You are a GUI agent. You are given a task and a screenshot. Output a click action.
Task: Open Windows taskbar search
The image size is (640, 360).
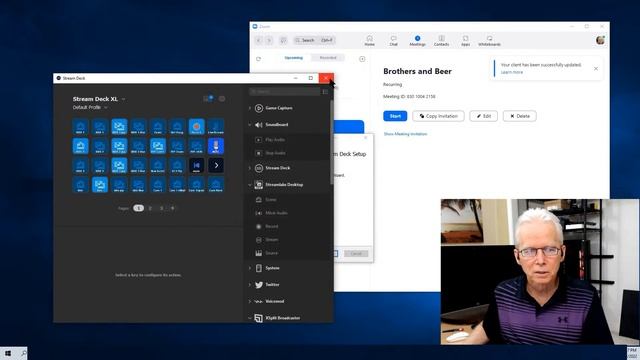point(23,353)
